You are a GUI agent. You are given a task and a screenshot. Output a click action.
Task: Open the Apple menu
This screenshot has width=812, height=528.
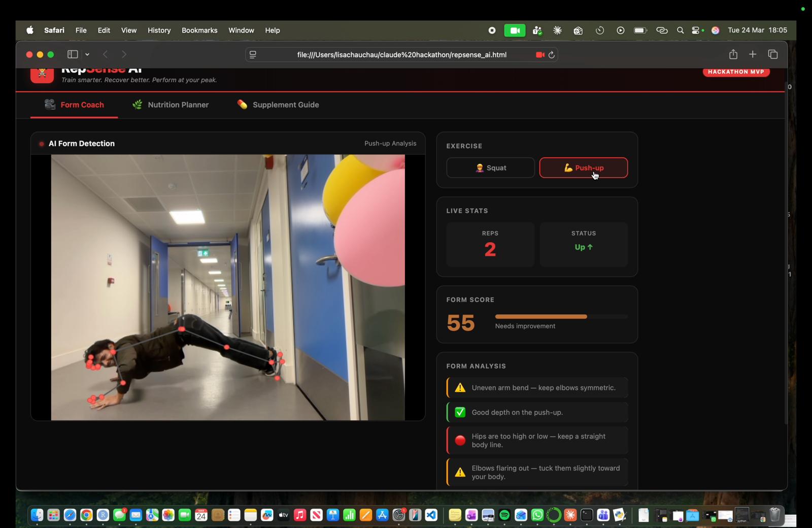pos(30,30)
